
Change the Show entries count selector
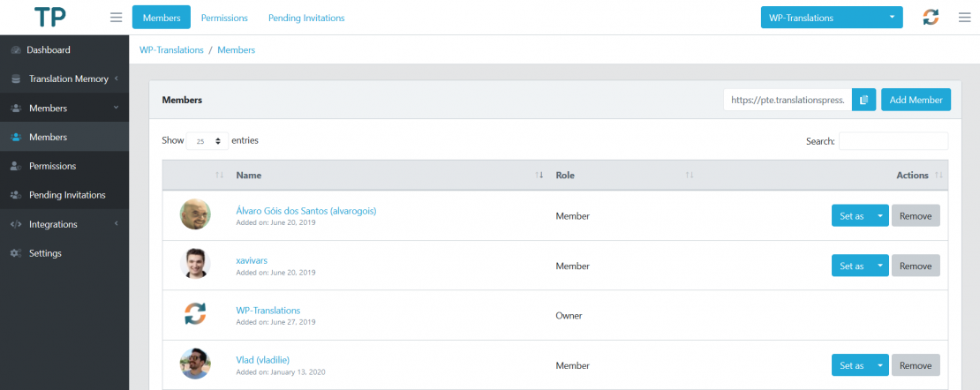pyautogui.click(x=208, y=141)
